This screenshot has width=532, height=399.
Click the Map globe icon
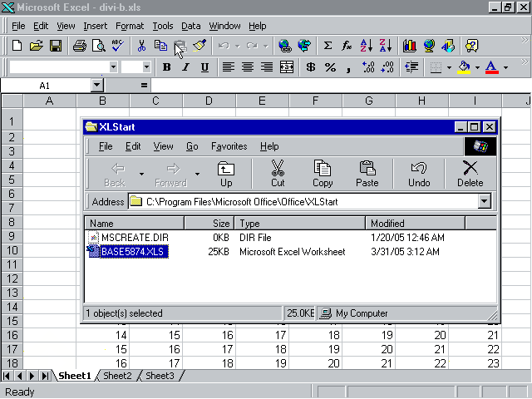429,46
